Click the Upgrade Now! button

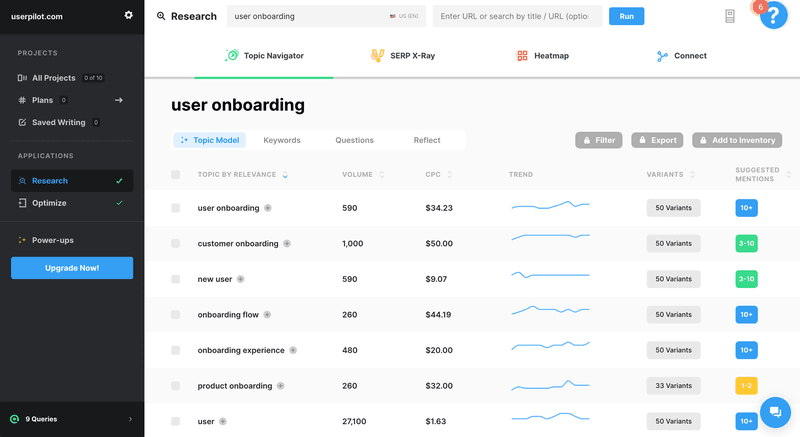coord(72,268)
